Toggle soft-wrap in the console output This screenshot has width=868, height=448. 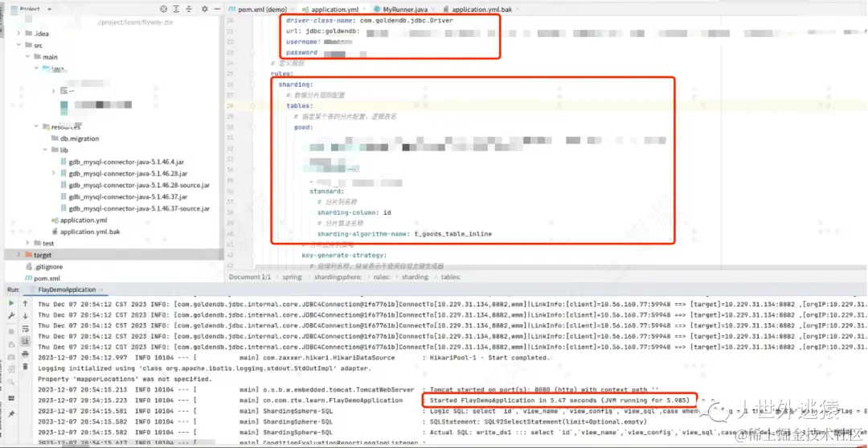pos(25,328)
